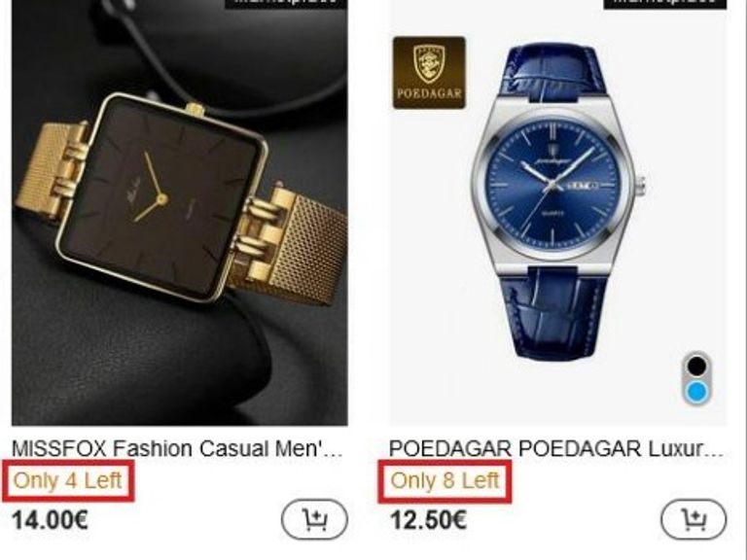747x560 pixels.
Task: Click the 'Only 4 Left' stock label
Action: tap(68, 480)
